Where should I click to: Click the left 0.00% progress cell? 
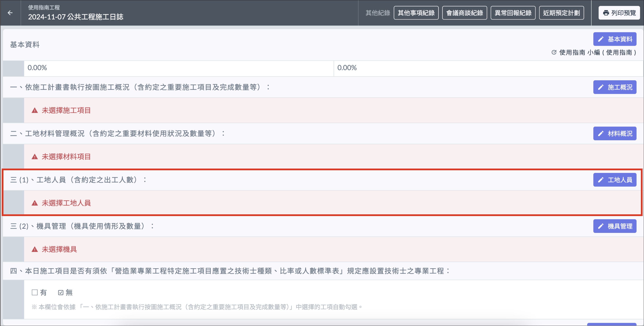179,68
